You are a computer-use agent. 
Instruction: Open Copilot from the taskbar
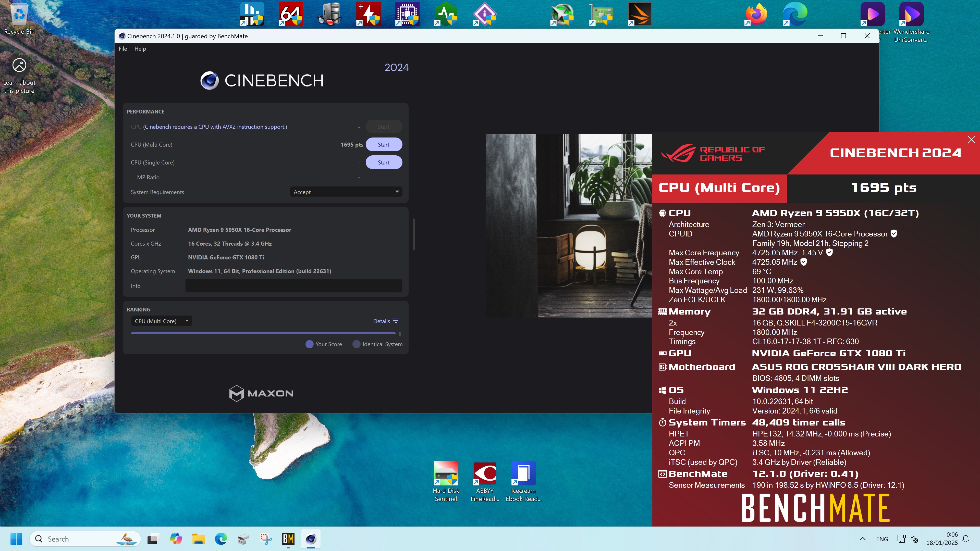pos(176,539)
